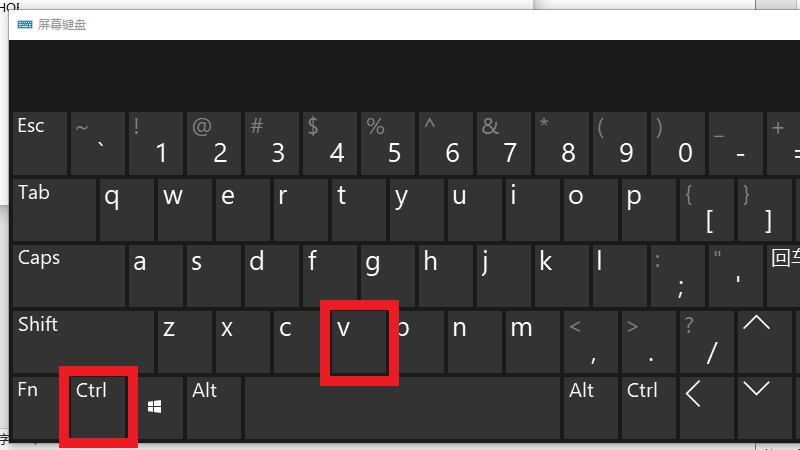Click the space bar
This screenshot has width=800, height=450.
[402, 408]
